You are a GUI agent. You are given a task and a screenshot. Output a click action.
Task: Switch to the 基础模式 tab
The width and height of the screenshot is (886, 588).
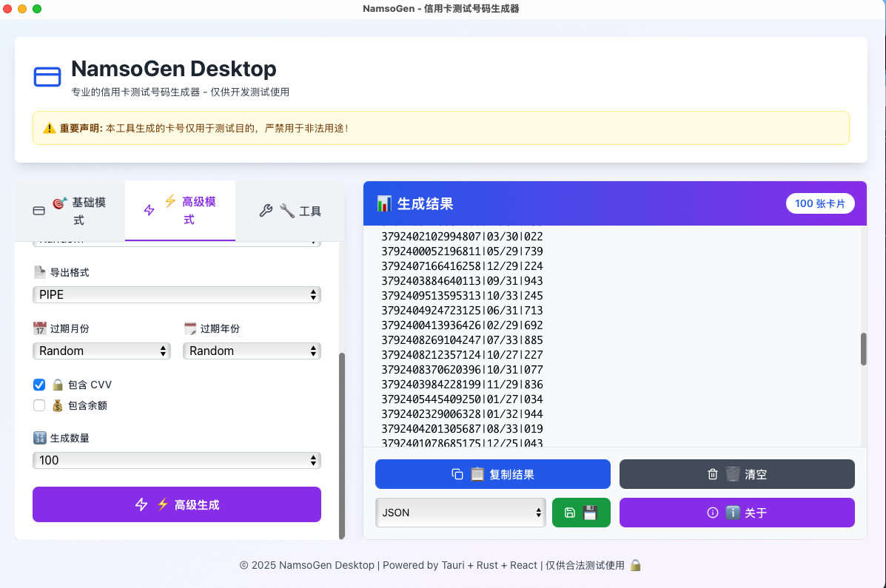tap(70, 211)
